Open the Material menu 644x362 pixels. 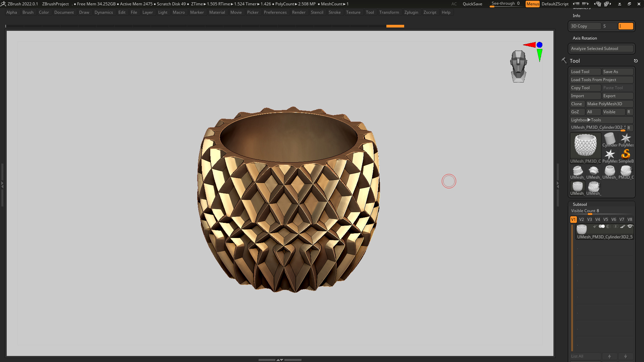(x=217, y=12)
